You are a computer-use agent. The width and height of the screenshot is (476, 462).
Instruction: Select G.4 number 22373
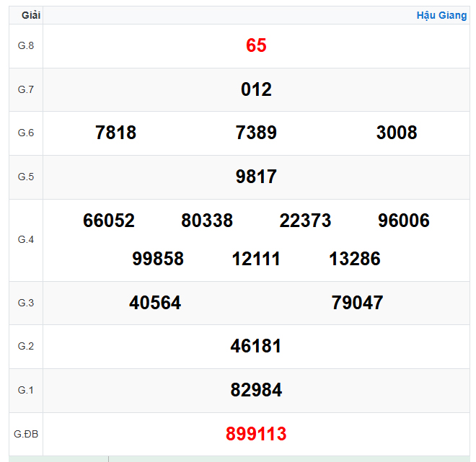coord(305,221)
